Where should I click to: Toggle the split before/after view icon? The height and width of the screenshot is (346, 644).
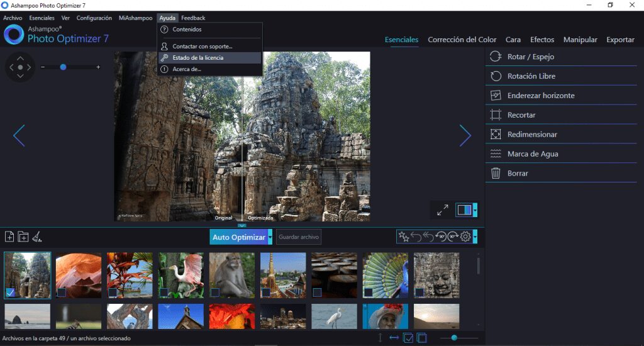[x=464, y=210]
